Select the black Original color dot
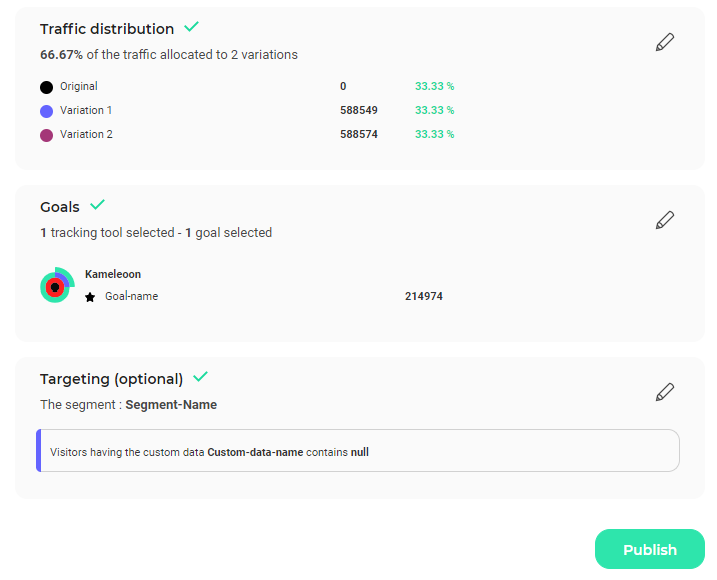The height and width of the screenshot is (580, 717). [x=46, y=87]
